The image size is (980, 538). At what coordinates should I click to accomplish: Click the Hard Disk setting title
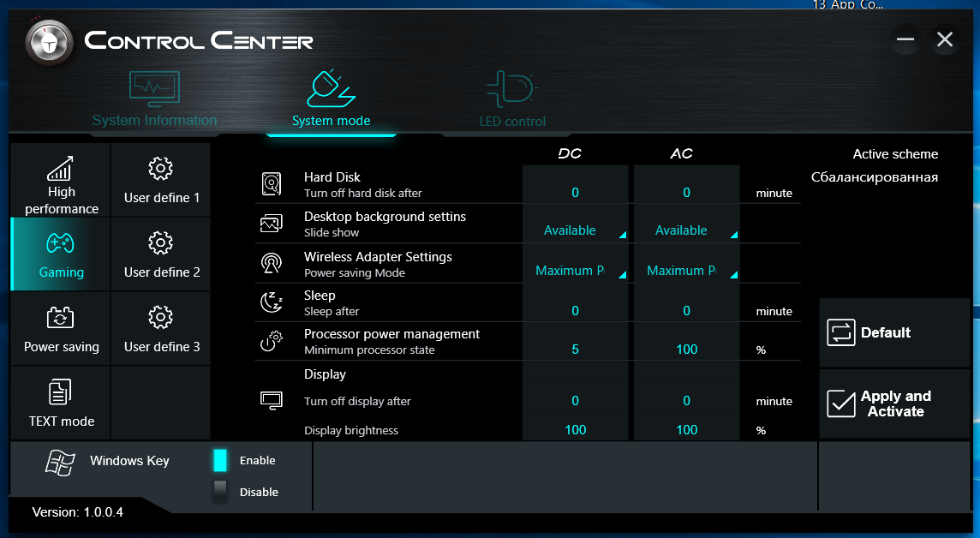click(x=332, y=176)
